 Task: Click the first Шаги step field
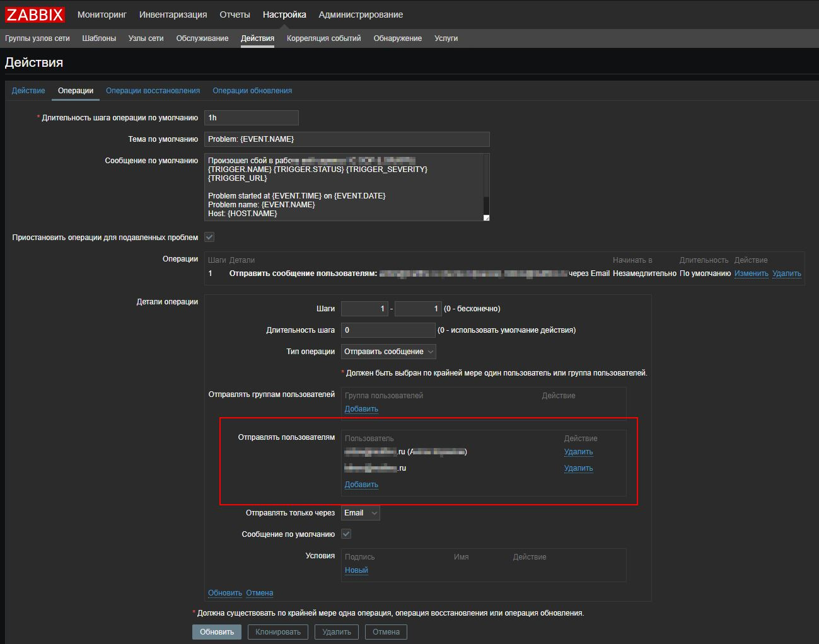pyautogui.click(x=364, y=309)
